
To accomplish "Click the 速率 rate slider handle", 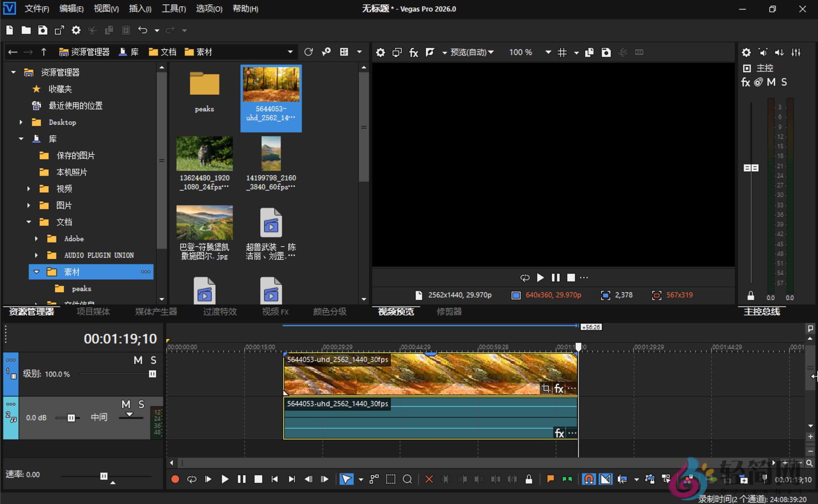I will coord(104,476).
